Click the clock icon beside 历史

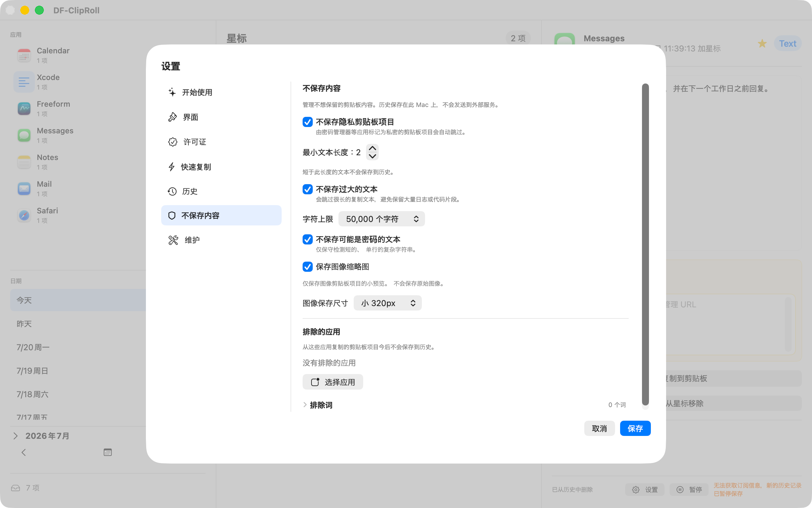click(x=172, y=191)
